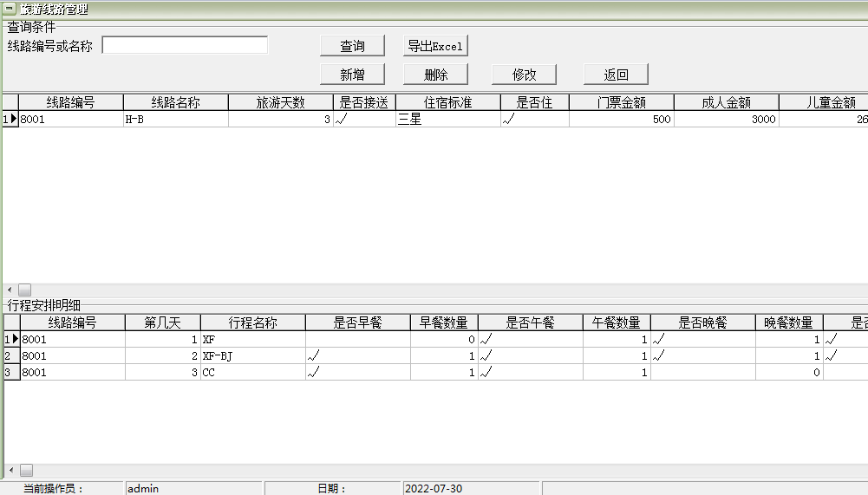Viewport: 868px width, 495px height.
Task: Select ticket amount cell 500
Action: pos(622,119)
